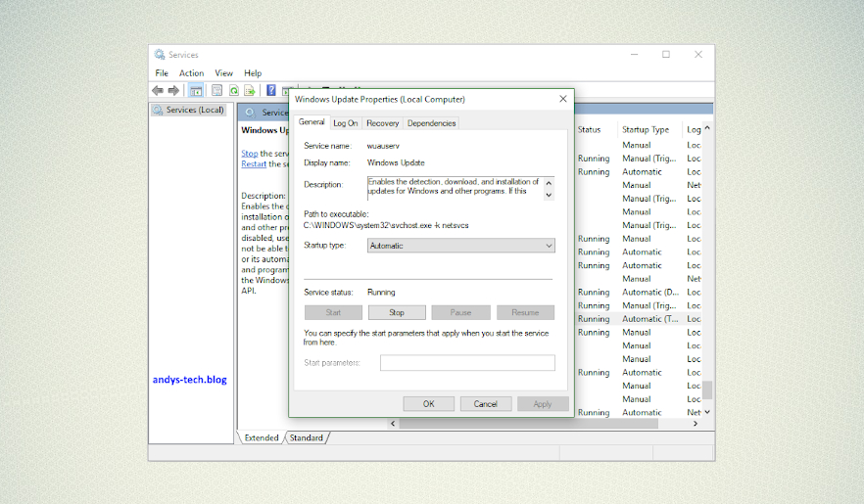Click the Forward arrow in Services toolbar
This screenshot has width=864, height=504.
(172, 90)
